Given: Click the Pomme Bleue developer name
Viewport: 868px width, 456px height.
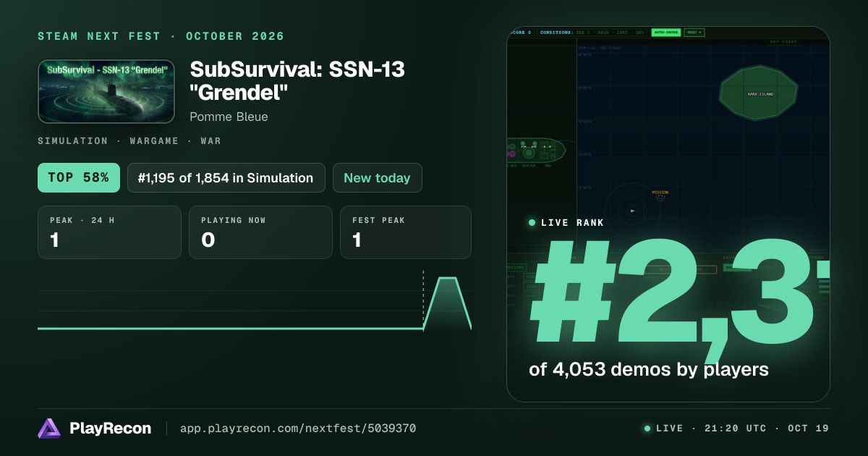Looking at the screenshot, I should click(x=229, y=117).
